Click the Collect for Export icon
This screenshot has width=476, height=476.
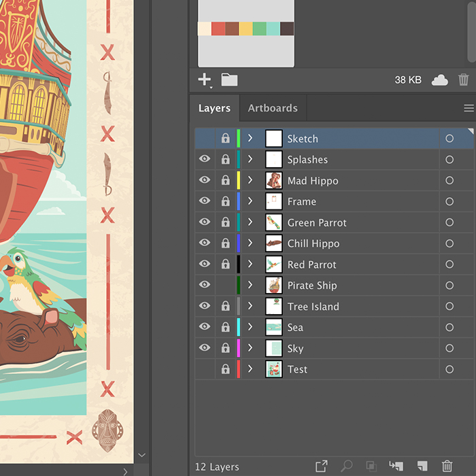322,466
